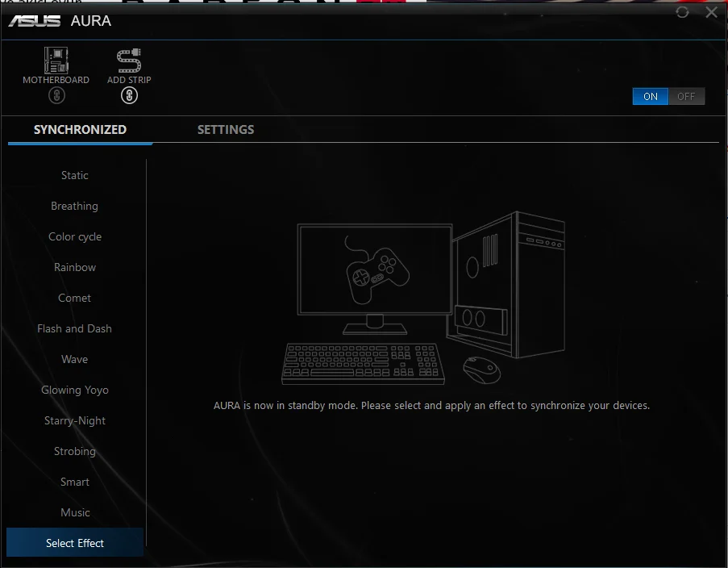728x568 pixels.
Task: Choose the Smart effect
Action: point(75,482)
